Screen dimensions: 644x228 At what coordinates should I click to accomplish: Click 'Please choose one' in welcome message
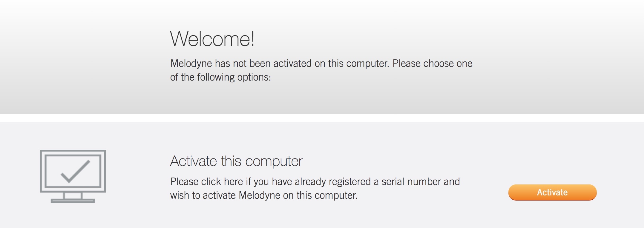(x=432, y=64)
